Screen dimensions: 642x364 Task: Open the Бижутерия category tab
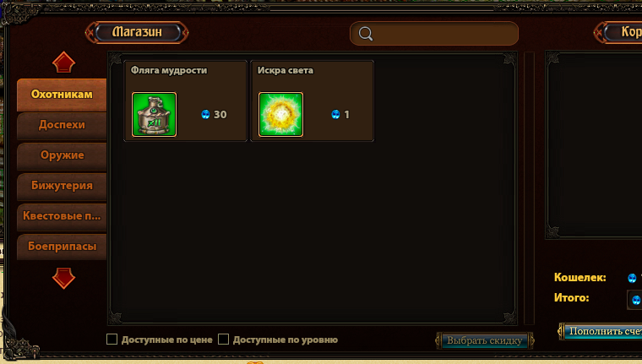pos(62,186)
